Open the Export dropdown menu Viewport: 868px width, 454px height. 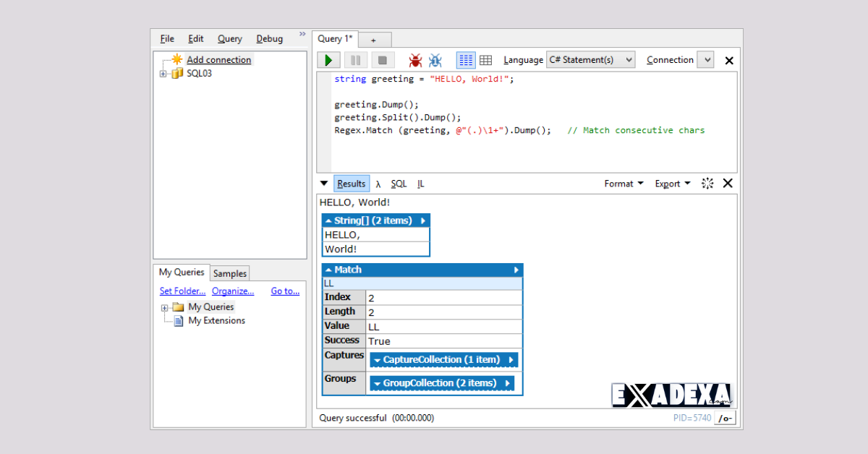coord(672,183)
